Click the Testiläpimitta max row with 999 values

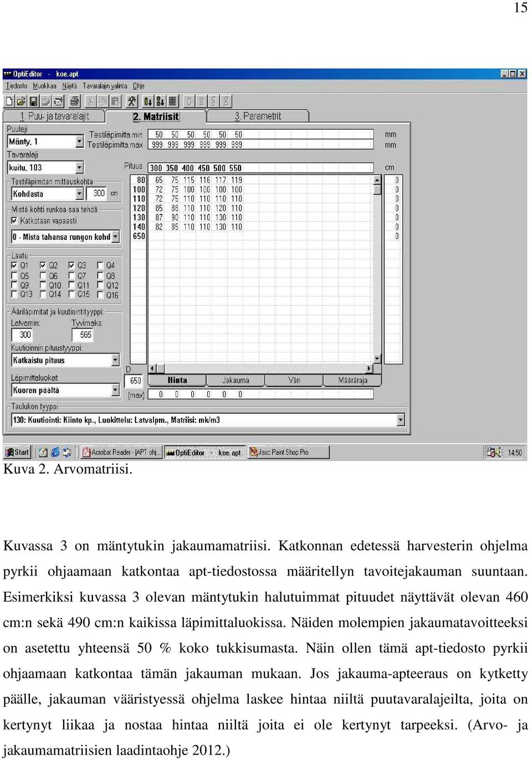pos(260,145)
